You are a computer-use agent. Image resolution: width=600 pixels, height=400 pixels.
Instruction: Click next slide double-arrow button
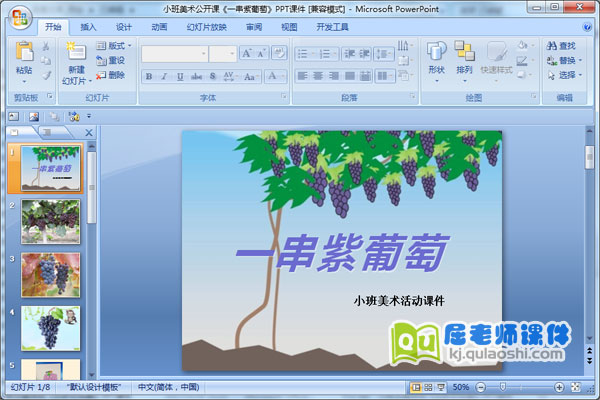coord(590,361)
